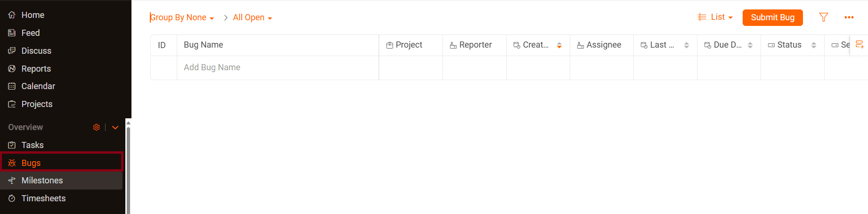Screen dimensions: 868x214
Task: Click the add column icon in table header
Action: click(860, 44)
